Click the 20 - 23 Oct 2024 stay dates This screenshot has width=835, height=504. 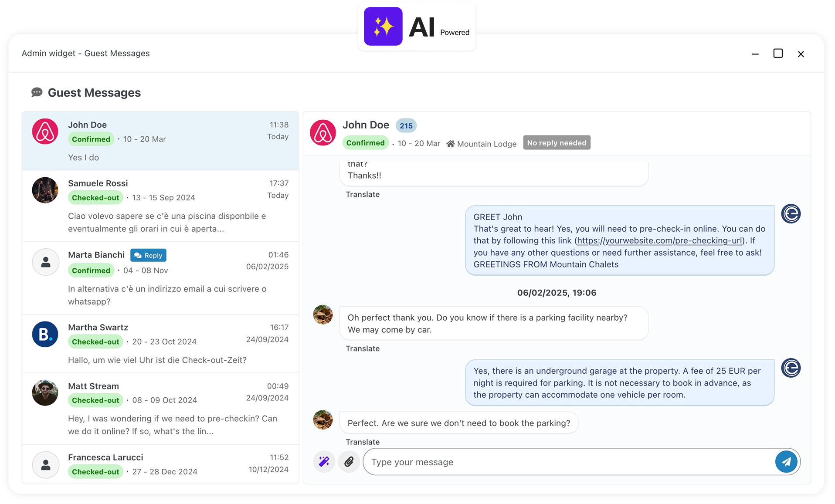click(164, 342)
